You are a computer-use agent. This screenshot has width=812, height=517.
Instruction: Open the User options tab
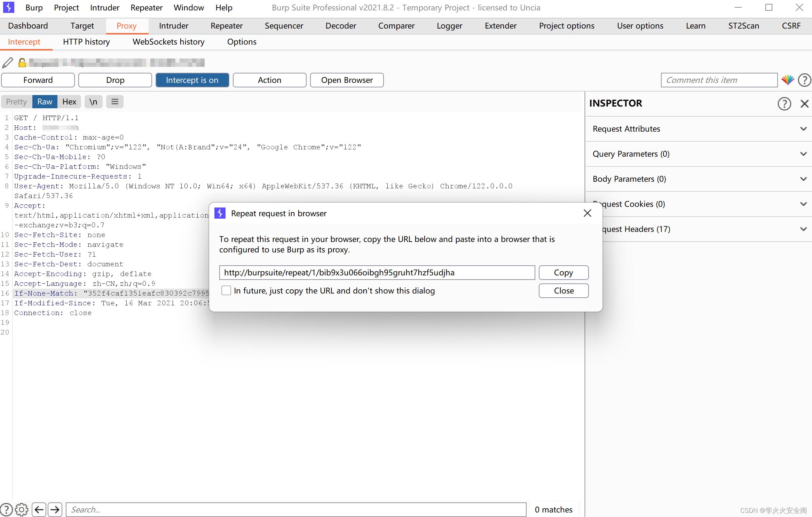coord(640,26)
